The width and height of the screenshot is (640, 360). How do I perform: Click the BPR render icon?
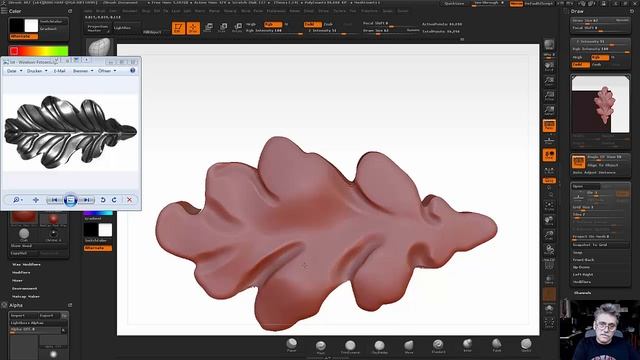549,45
